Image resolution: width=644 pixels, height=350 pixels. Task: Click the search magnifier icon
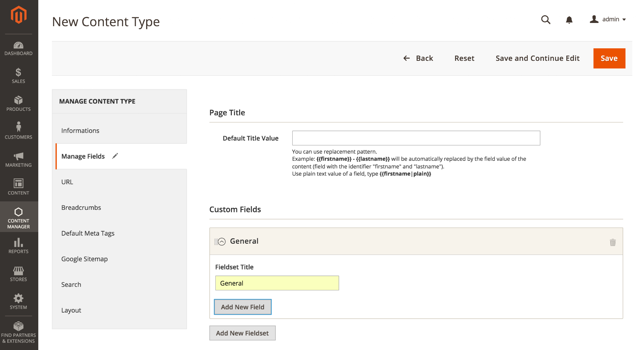[546, 20]
